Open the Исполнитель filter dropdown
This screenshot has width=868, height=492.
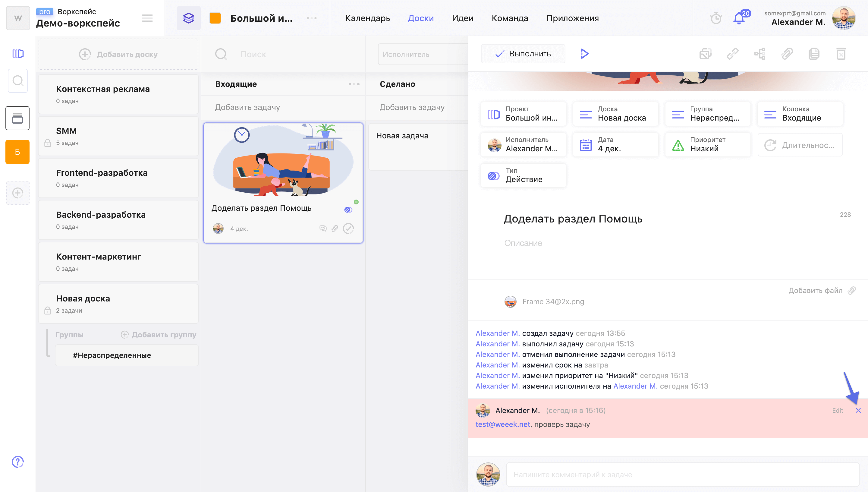coord(423,54)
